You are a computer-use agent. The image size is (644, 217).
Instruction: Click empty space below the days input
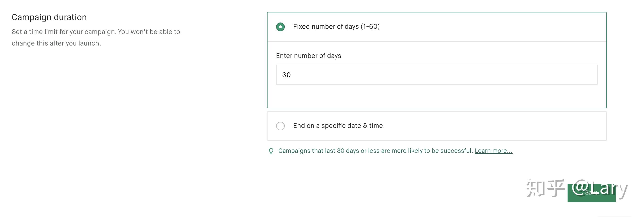436,96
